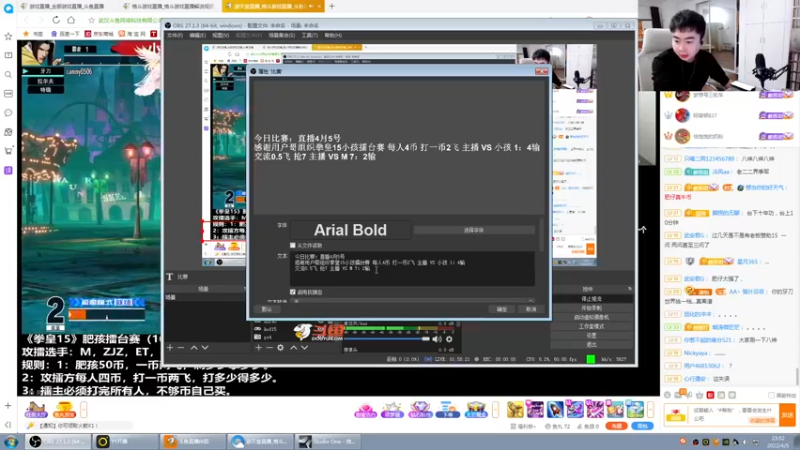
Task: Move scene down in OBS scenes list
Action: (205, 347)
